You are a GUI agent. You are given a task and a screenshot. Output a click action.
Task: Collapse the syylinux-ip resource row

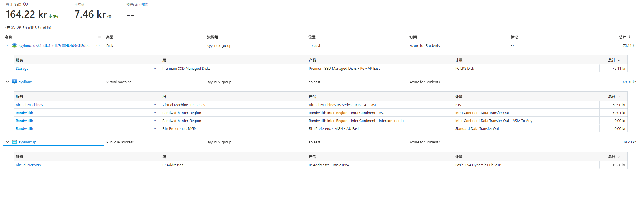pos(8,142)
